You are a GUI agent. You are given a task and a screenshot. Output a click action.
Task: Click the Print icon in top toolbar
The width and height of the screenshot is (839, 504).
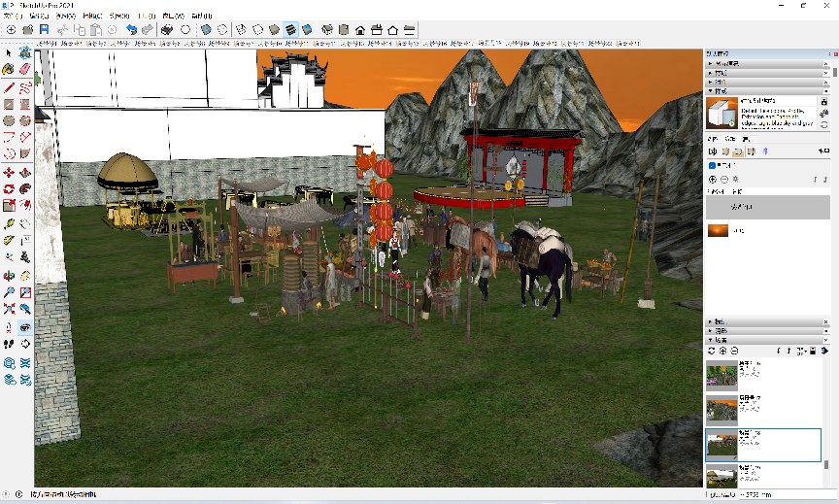[x=167, y=30]
